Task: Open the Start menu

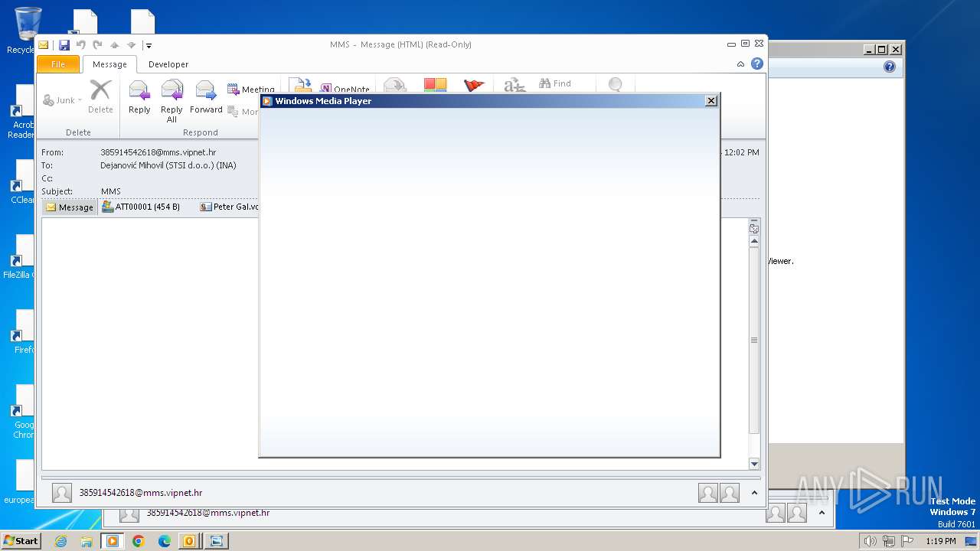Action: click(21, 541)
